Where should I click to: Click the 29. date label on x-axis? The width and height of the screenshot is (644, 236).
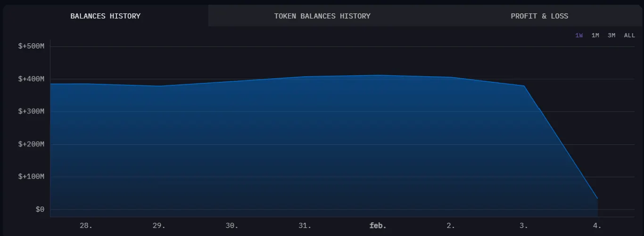tap(159, 226)
